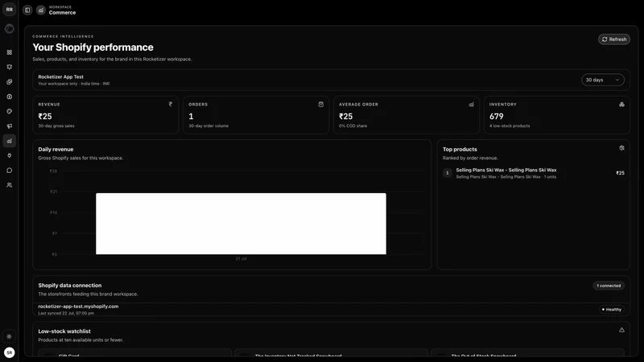Click the SR user avatar
Image resolution: width=644 pixels, height=362 pixels.
[x=9, y=352]
